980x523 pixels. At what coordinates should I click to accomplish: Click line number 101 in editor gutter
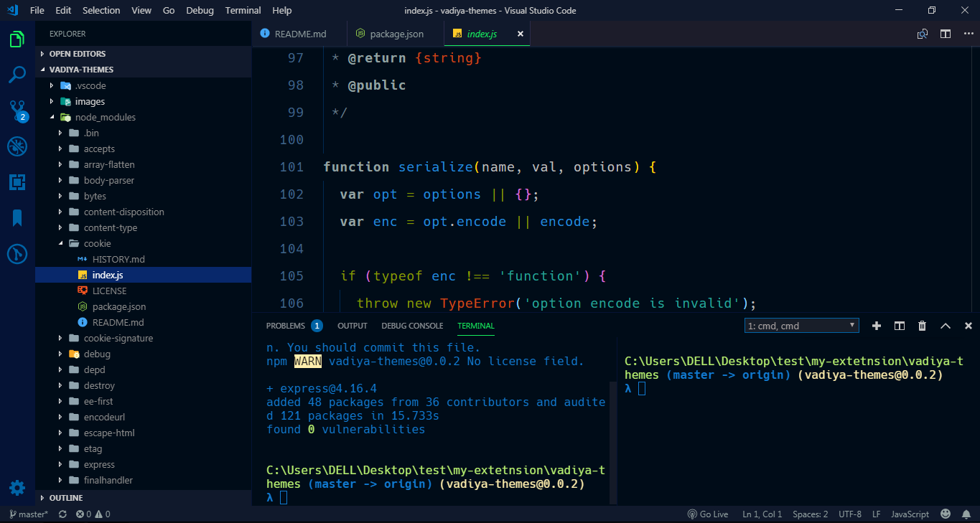(291, 166)
